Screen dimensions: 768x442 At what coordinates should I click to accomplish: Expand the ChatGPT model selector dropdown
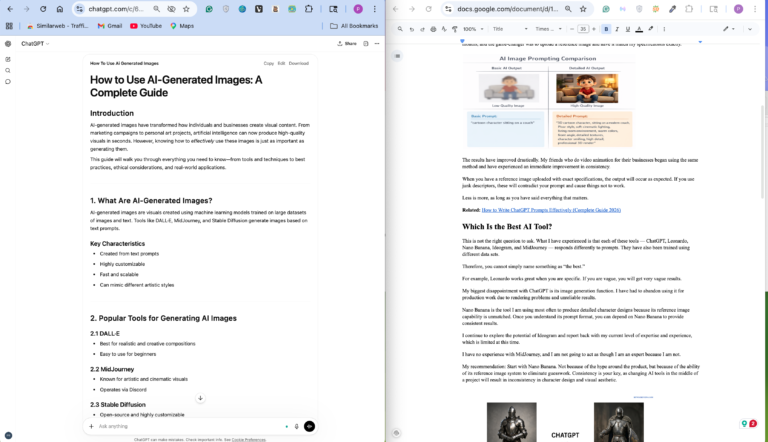35,44
